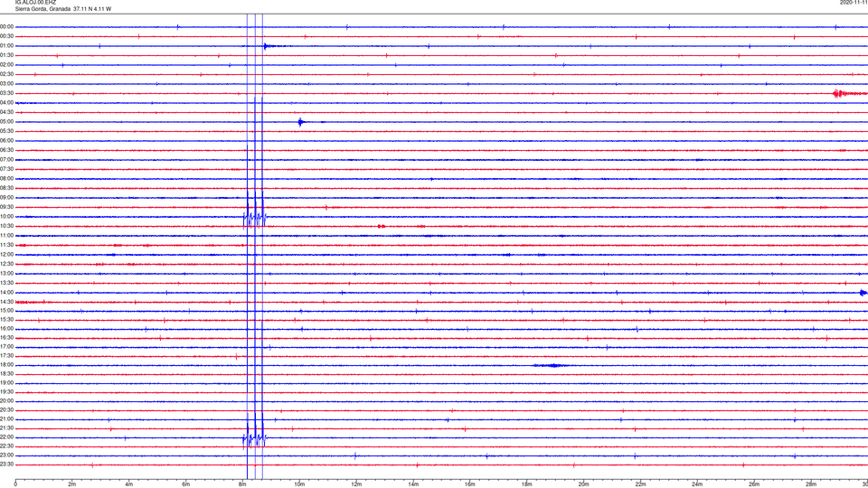This screenshot has height=488, width=868.
Task: Select the 18:00 trace time label
Action: point(6,364)
